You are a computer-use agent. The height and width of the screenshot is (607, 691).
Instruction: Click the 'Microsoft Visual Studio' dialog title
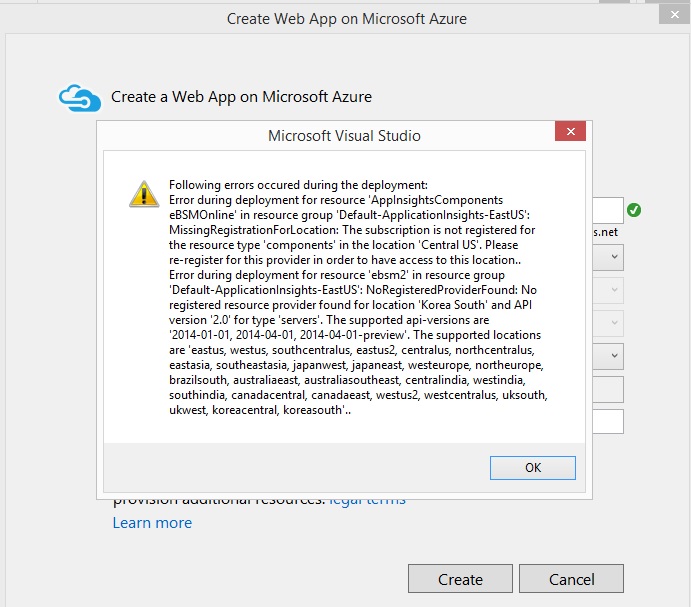point(344,136)
